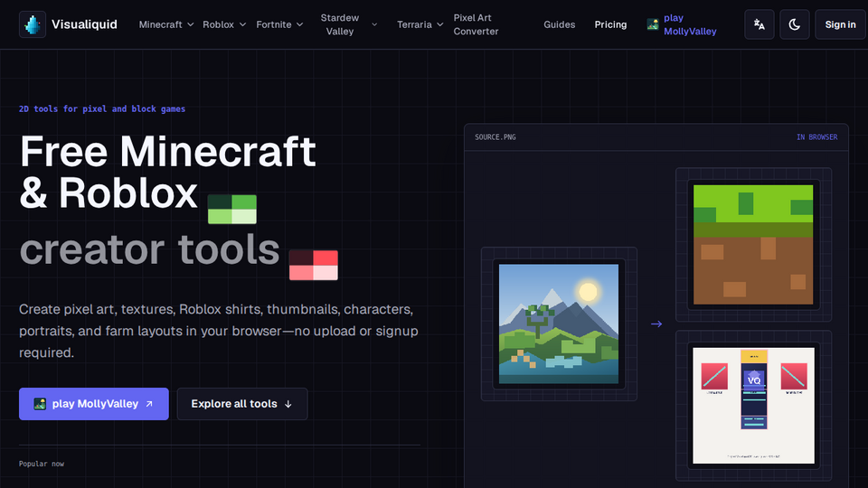Image resolution: width=868 pixels, height=488 pixels.
Task: Click the MollyValley icon inside the purple button
Action: 40,404
